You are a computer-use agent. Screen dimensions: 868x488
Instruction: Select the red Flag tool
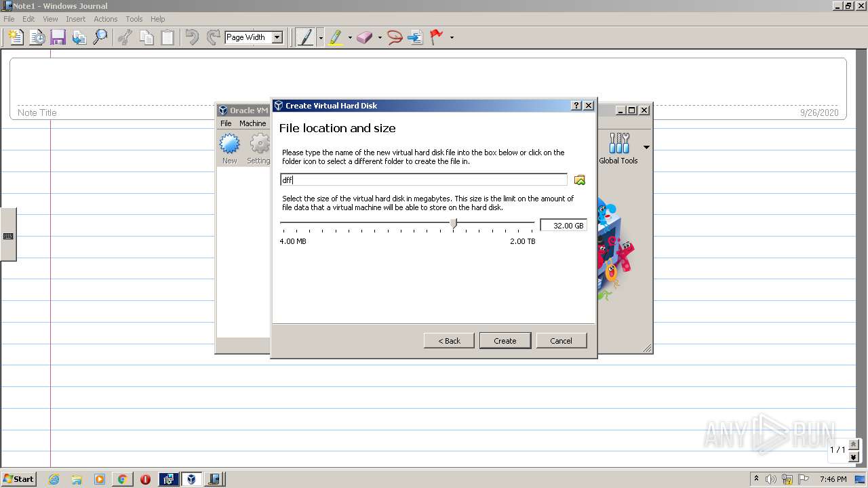437,37
